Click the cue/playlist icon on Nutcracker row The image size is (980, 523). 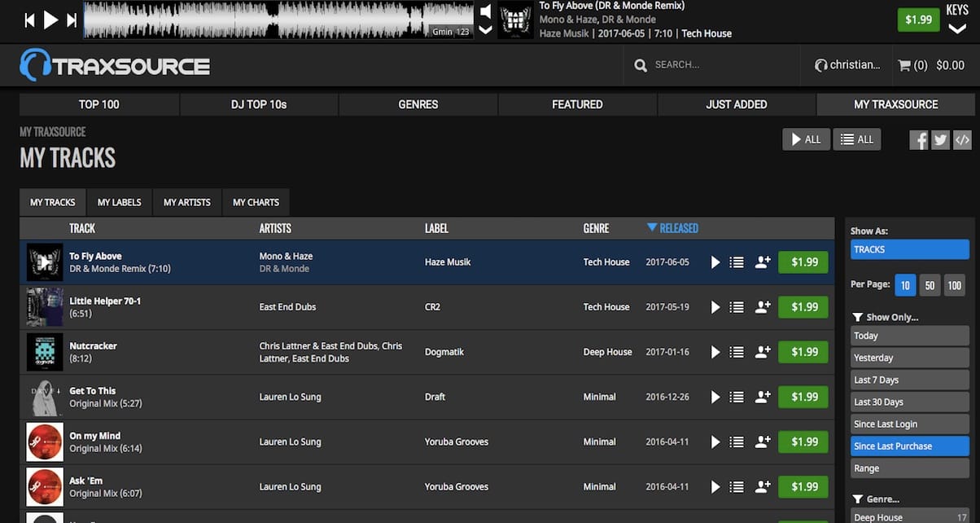(x=737, y=352)
